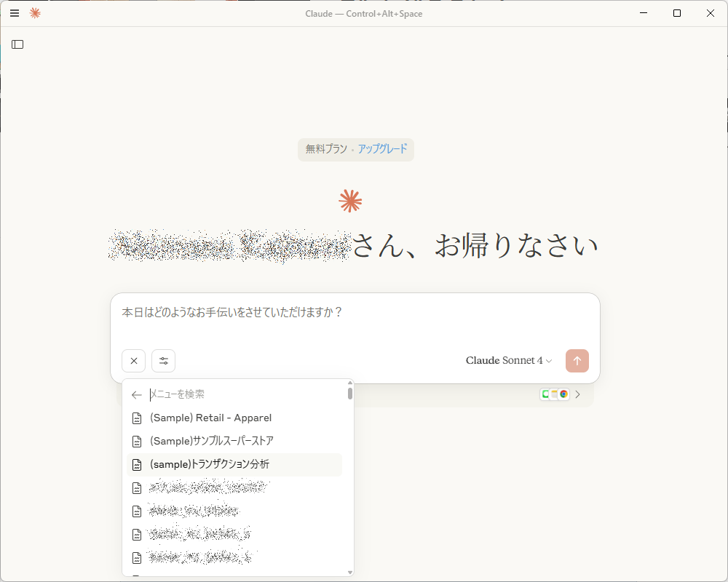The image size is (728, 582).
Task: Minimize the Claude window
Action: pyautogui.click(x=644, y=13)
